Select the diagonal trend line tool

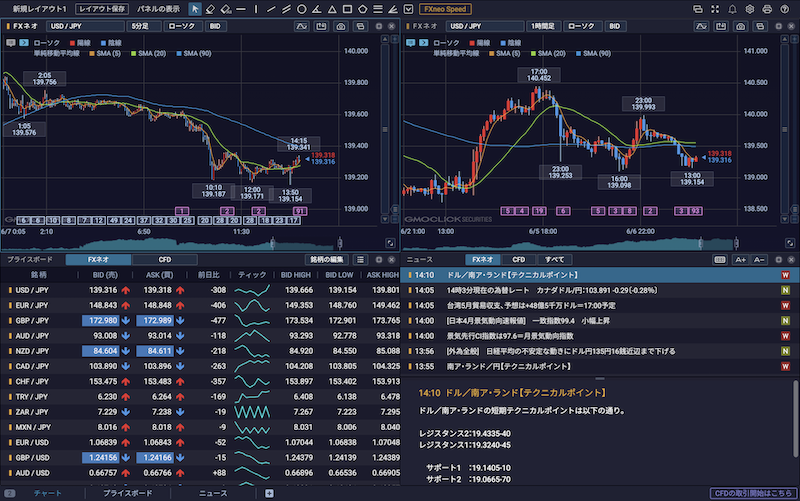(271, 9)
